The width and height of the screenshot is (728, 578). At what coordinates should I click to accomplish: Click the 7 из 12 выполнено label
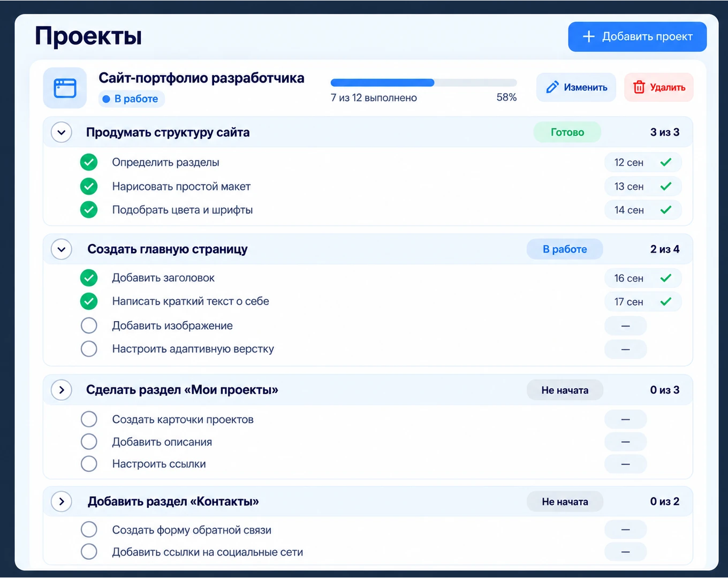[x=374, y=97]
